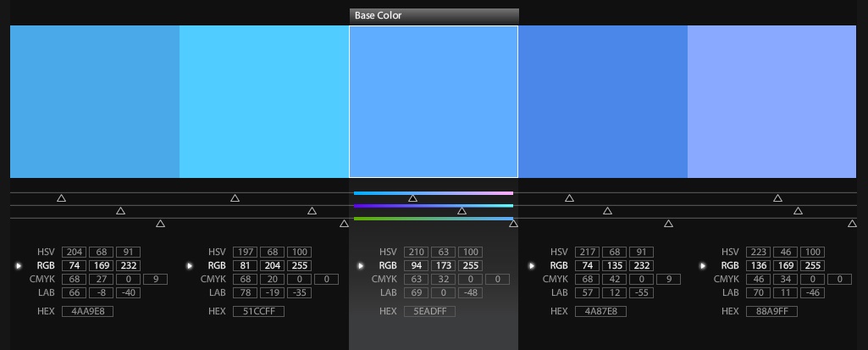Viewport: 868px width, 350px height.
Task: Click the LAB lightness field showing 70
Action: (x=756, y=293)
